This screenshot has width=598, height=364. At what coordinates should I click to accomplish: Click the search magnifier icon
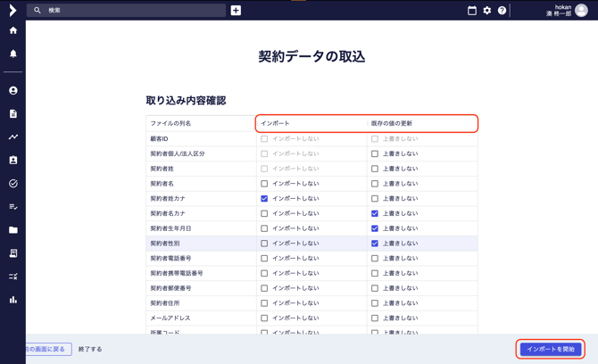(x=37, y=11)
